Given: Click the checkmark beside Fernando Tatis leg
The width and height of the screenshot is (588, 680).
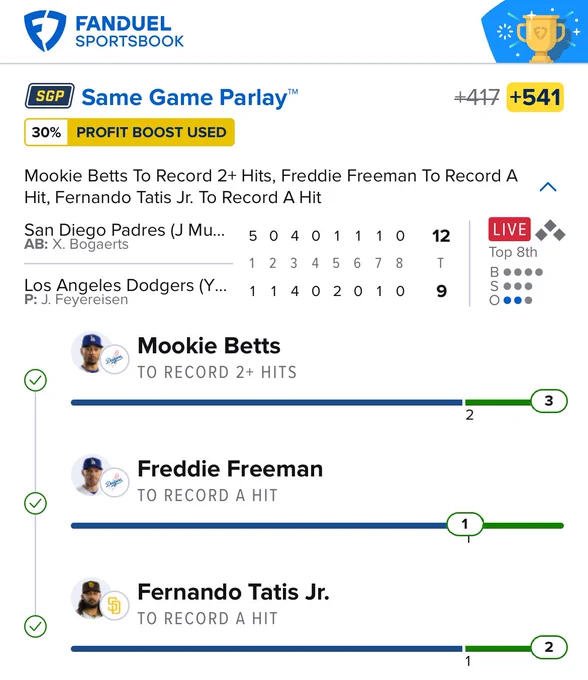Looking at the screenshot, I should point(36,627).
